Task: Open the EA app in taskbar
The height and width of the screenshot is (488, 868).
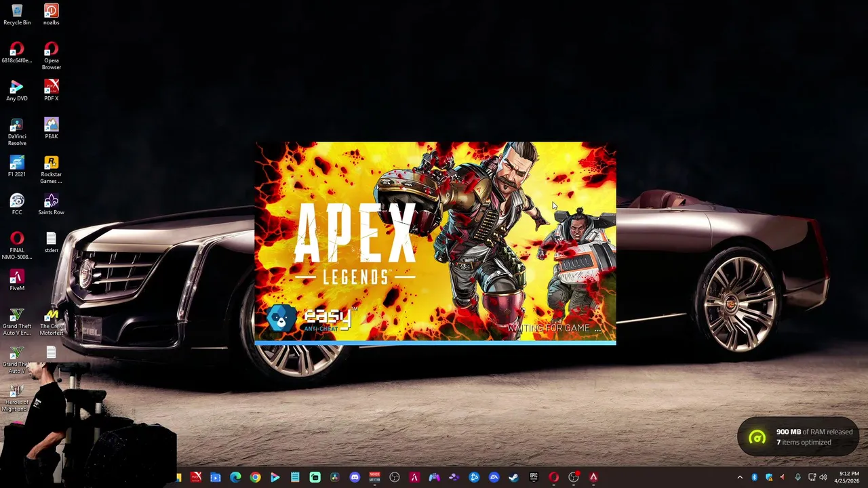Action: 494,477
